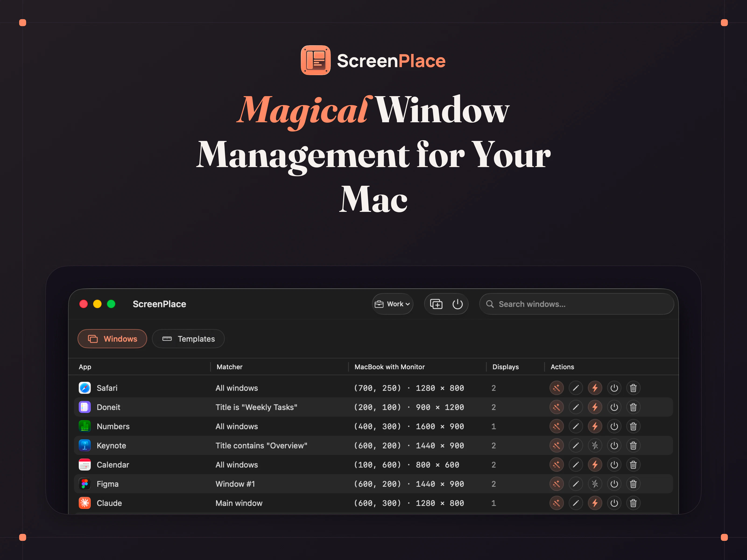747x560 pixels.
Task: Delete the Safari row with trash icon
Action: point(634,388)
